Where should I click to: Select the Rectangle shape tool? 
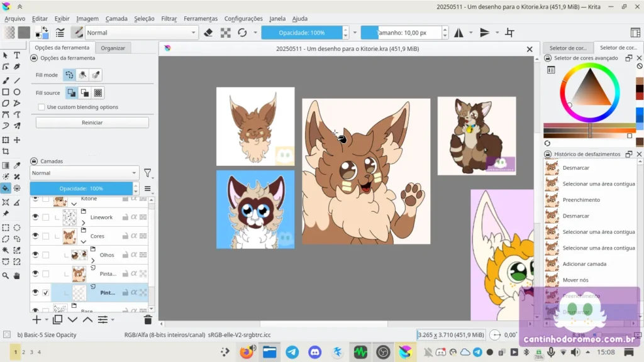(x=6, y=92)
